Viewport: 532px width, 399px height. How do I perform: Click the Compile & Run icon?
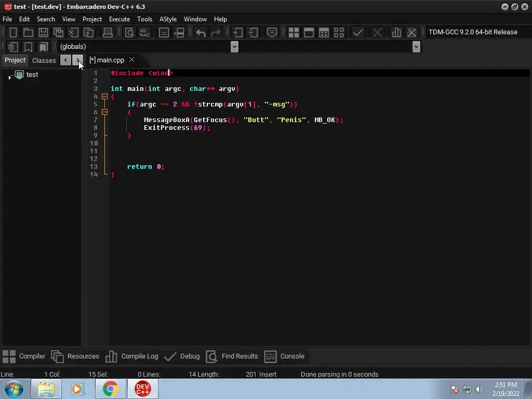324,33
